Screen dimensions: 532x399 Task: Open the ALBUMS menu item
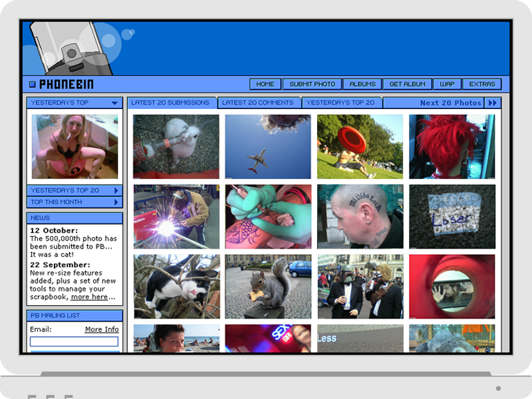362,84
